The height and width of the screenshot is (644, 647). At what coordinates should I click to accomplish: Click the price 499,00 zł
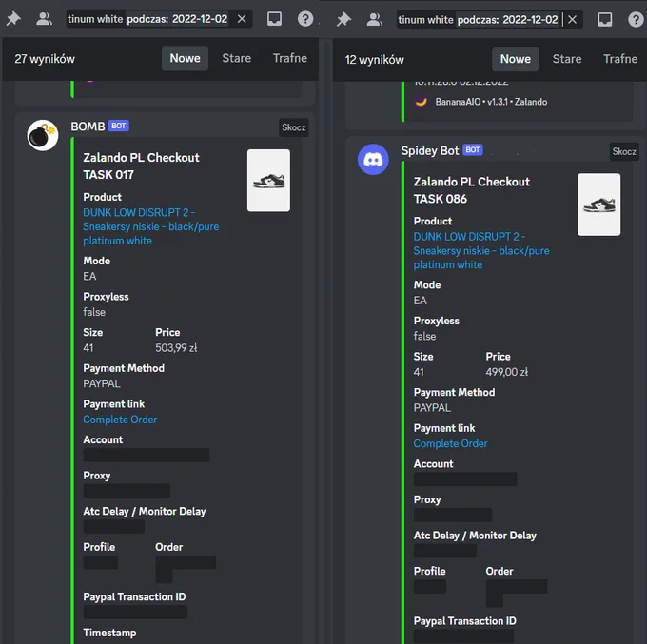tap(507, 372)
